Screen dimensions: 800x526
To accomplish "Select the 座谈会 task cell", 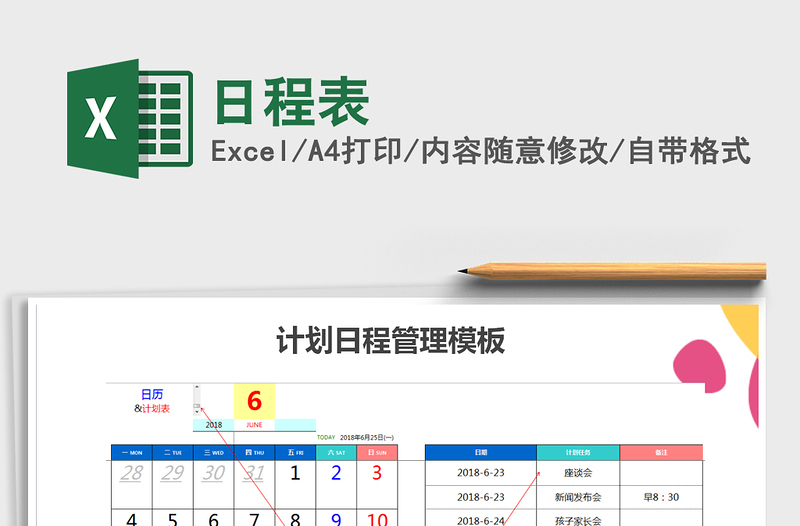I will [x=578, y=473].
